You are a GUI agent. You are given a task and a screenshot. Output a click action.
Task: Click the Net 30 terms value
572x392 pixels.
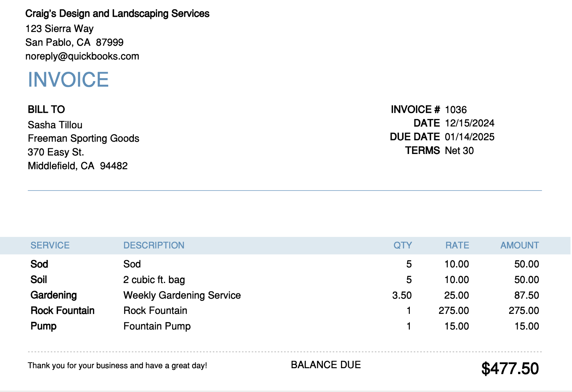click(x=459, y=151)
